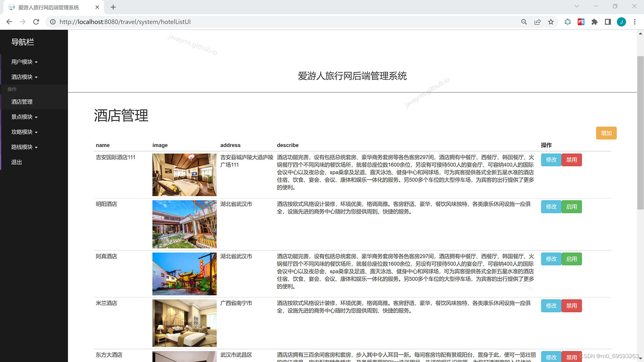The width and height of the screenshot is (644, 362).
Task: Select hotel name 东方大酒店
Action: tap(109, 355)
